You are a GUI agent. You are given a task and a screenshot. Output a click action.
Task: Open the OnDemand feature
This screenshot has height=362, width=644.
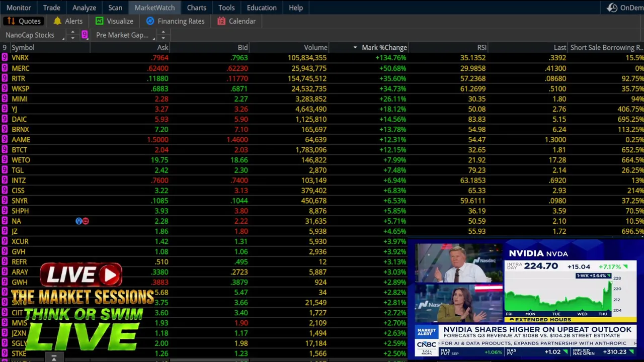(x=625, y=8)
